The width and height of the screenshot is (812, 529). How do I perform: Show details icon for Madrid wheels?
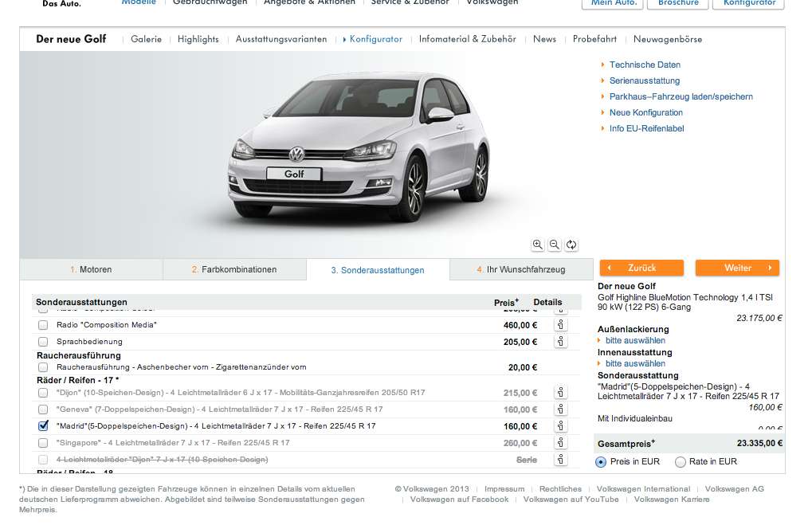pos(560,426)
